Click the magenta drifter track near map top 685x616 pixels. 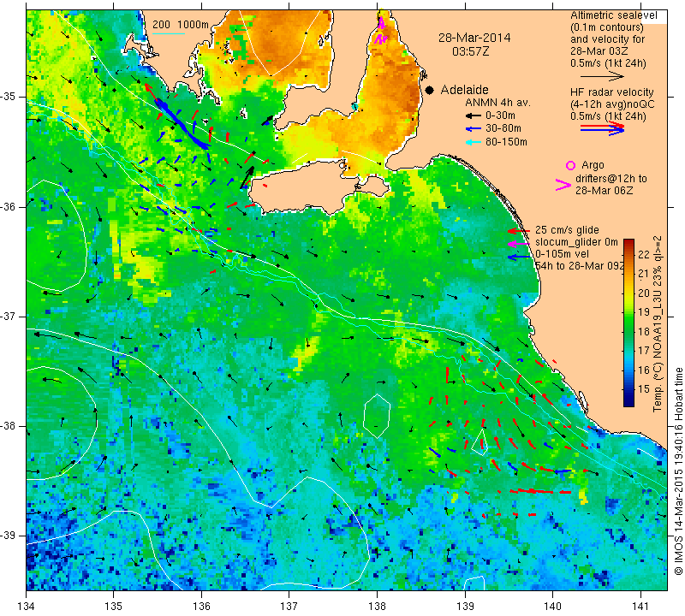point(381,31)
